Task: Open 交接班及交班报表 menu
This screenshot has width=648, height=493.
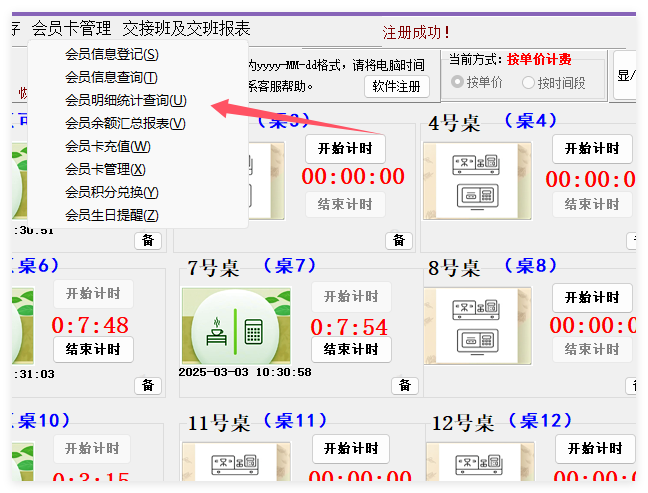Action: pos(186,29)
